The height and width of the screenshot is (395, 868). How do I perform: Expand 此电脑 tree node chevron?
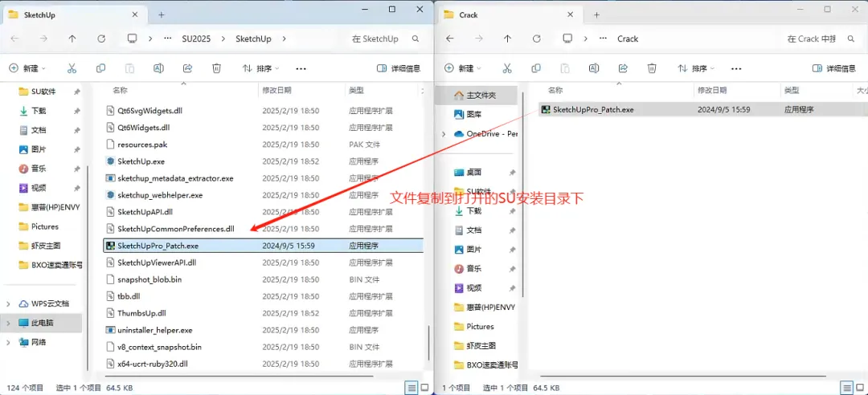point(8,323)
